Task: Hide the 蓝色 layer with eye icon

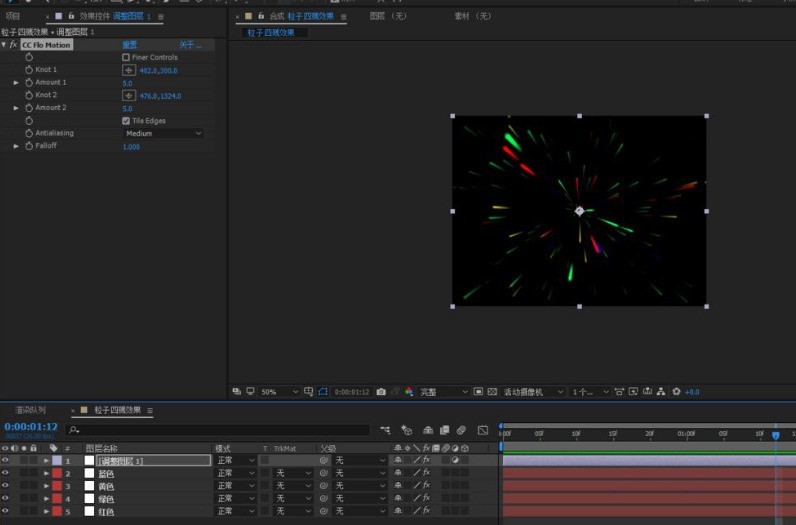Action: (5, 473)
